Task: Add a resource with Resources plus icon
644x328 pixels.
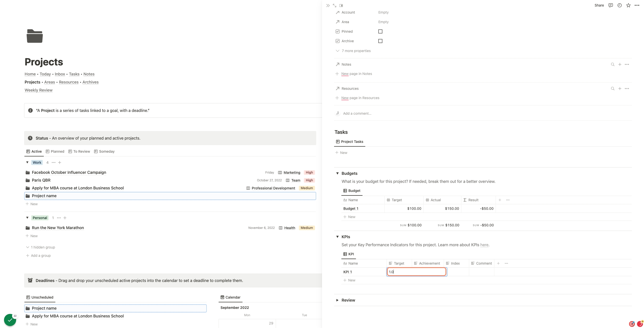Action: click(x=620, y=89)
